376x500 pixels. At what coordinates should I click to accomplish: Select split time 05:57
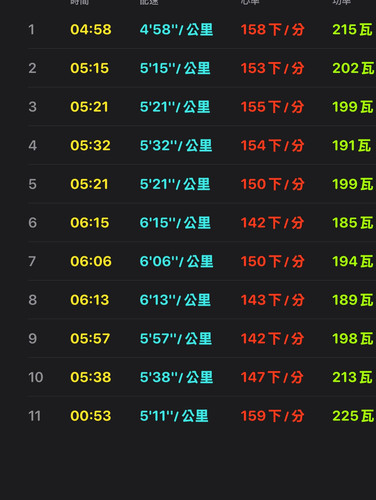[x=90, y=339]
